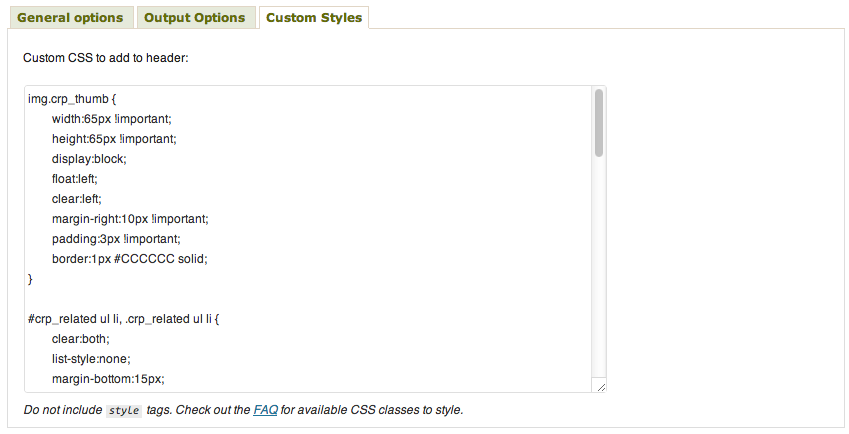This screenshot has height=434, width=849.
Task: Place cursor on the list-style:none line
Action: tap(92, 359)
